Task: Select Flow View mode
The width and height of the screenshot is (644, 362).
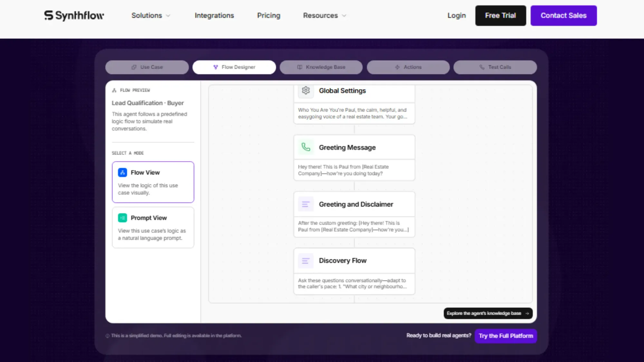Action: (153, 182)
